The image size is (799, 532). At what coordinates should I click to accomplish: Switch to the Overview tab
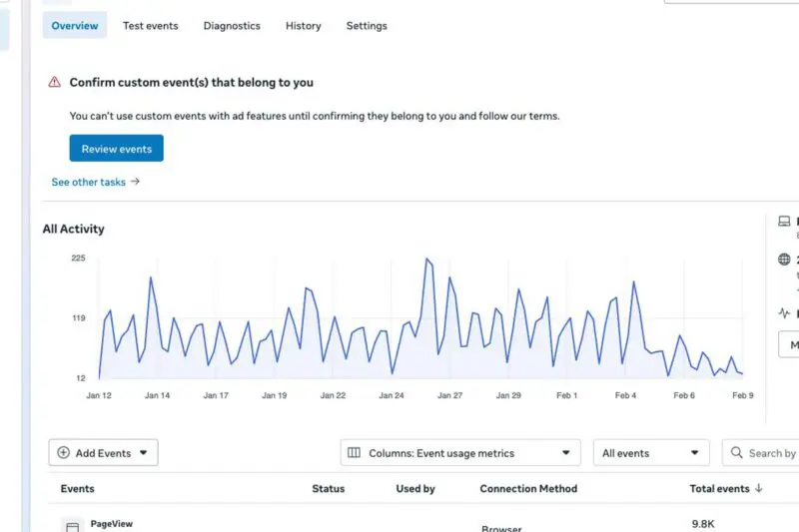coord(74,26)
